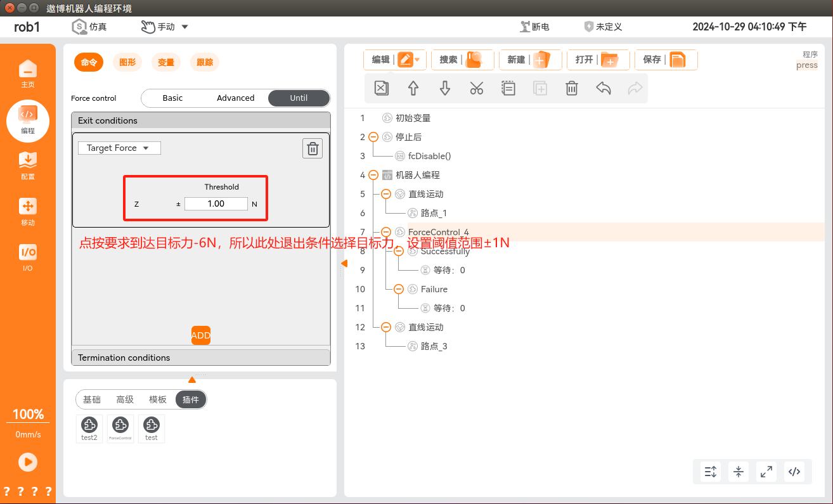Select the Until force control mode
Image resolution: width=833 pixels, height=504 pixels.
(x=299, y=98)
